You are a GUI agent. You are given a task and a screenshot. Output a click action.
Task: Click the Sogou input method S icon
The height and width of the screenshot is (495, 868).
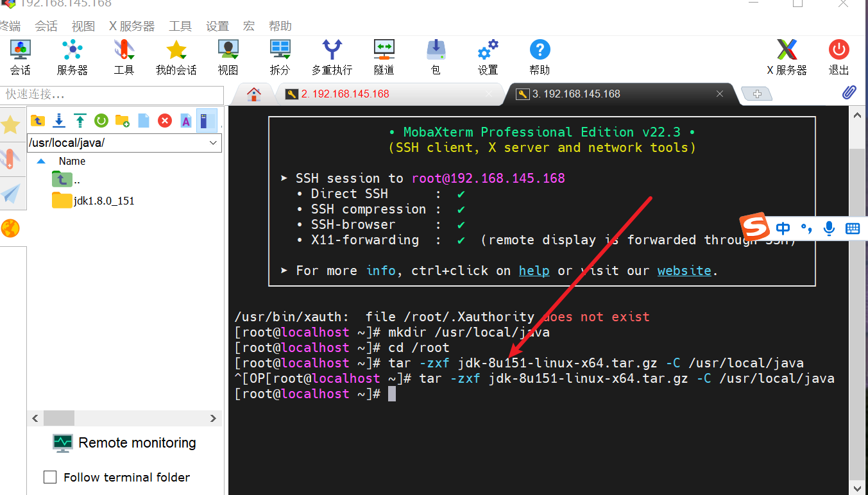pos(754,226)
